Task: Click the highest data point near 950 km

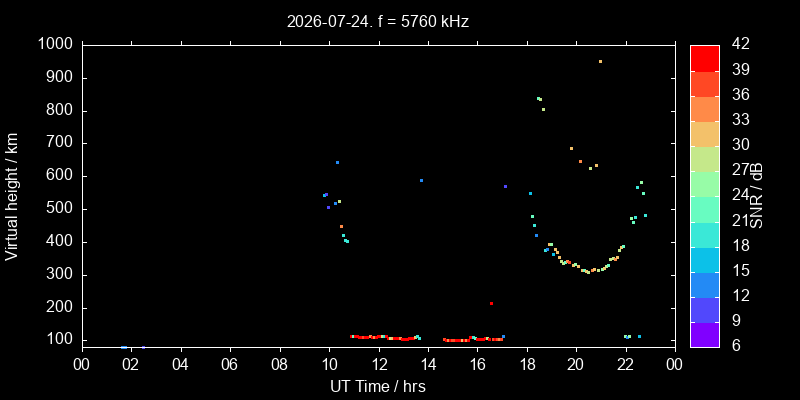Action: [600, 61]
